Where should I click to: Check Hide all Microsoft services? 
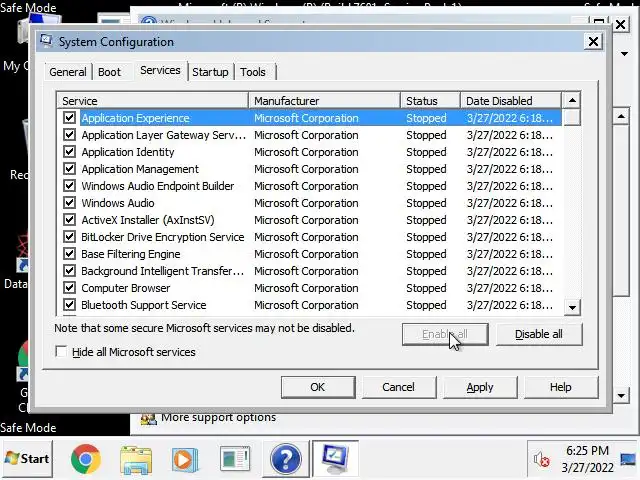click(61, 352)
